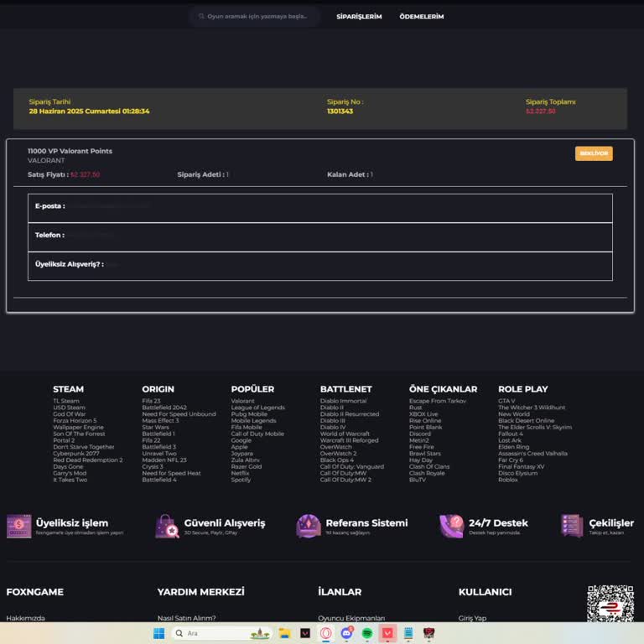
Task: Open the Red Dead Redemption 2 link
Action: tap(88, 460)
